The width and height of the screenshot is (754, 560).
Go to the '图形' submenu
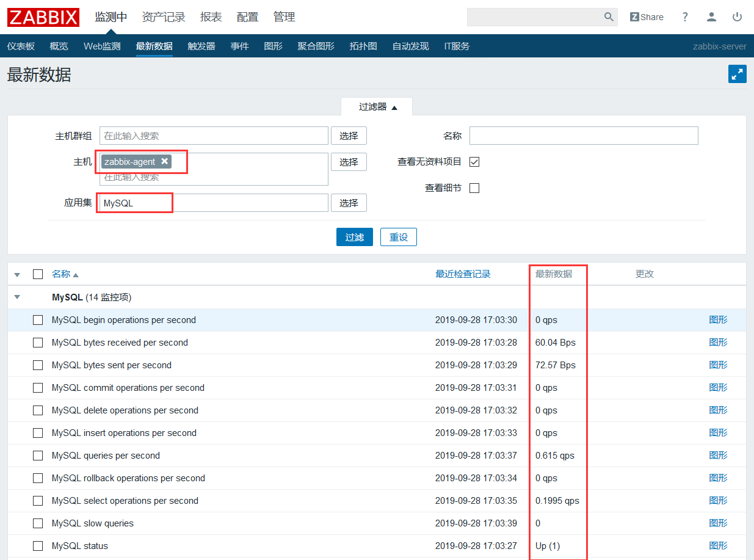click(274, 46)
